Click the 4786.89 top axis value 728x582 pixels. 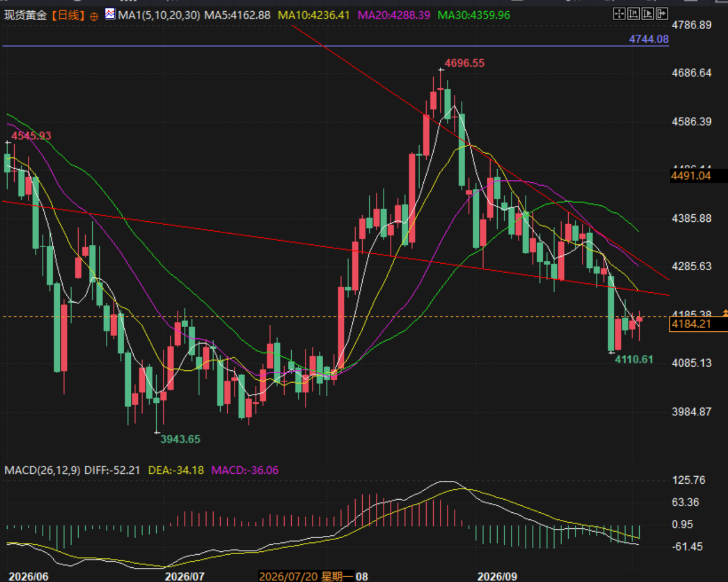coord(691,25)
